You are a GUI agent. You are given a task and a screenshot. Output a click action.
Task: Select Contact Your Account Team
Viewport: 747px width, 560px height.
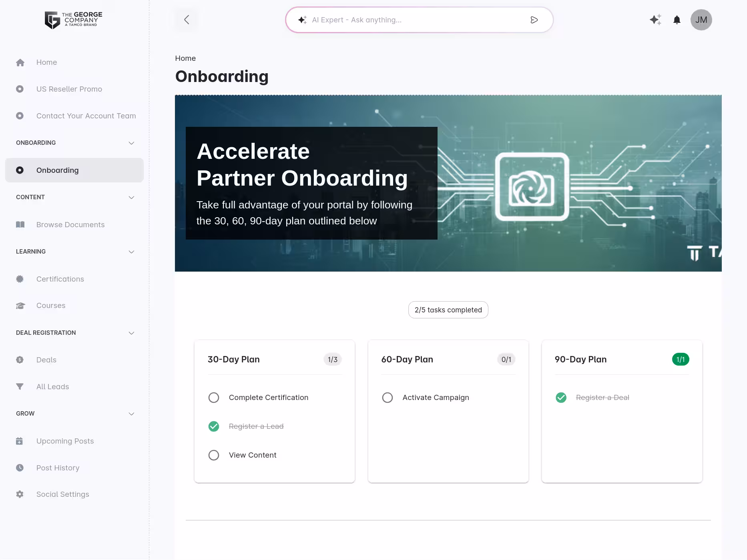point(86,116)
